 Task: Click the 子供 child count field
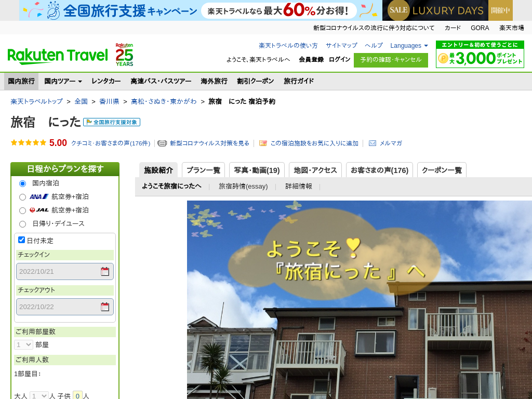(x=77, y=395)
